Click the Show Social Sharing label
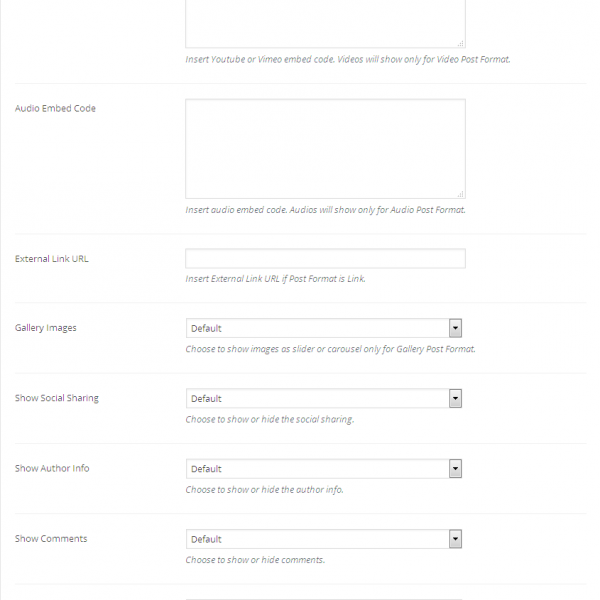600x600 pixels. point(57,398)
